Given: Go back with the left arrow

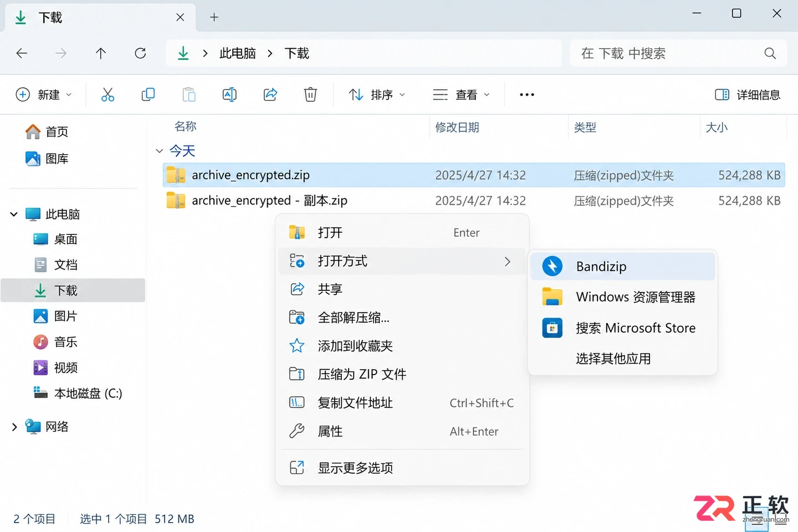Looking at the screenshot, I should coord(22,53).
